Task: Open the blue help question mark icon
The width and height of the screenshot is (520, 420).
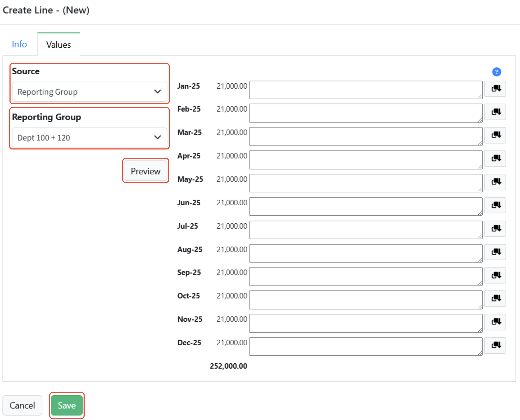Action: pyautogui.click(x=497, y=72)
